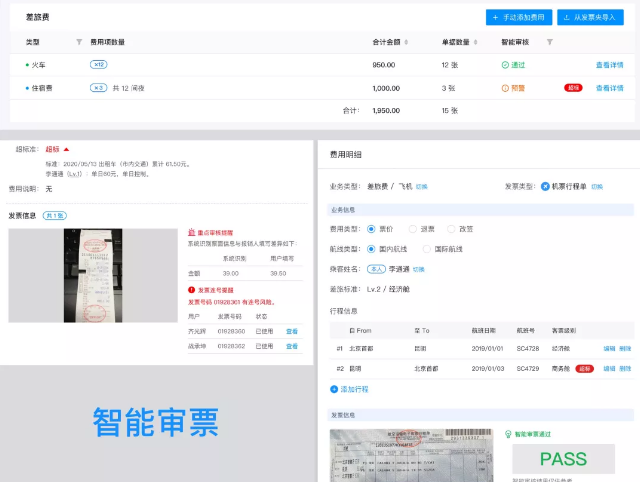The image size is (640, 482).
Task: Click the 从发票夹导入 button
Action: tap(590, 18)
